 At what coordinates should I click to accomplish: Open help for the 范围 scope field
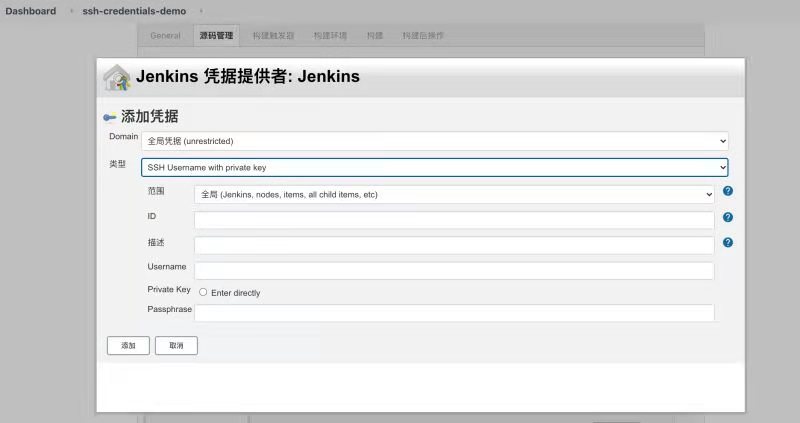pyautogui.click(x=728, y=191)
